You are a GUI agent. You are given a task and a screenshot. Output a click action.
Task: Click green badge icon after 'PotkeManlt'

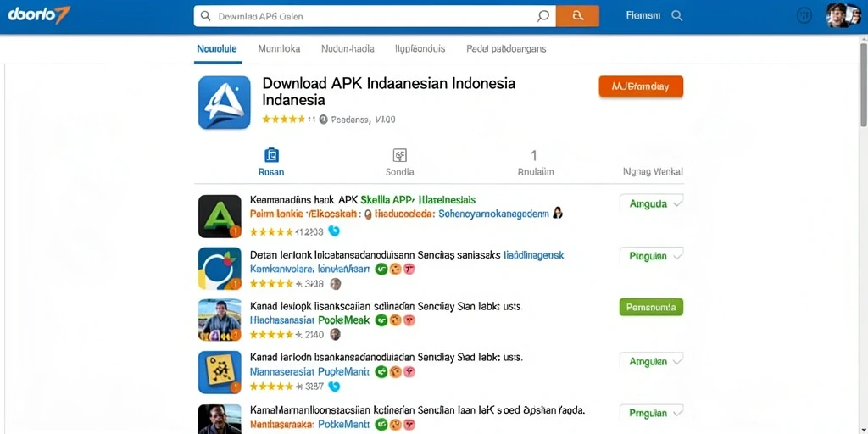coord(381,426)
